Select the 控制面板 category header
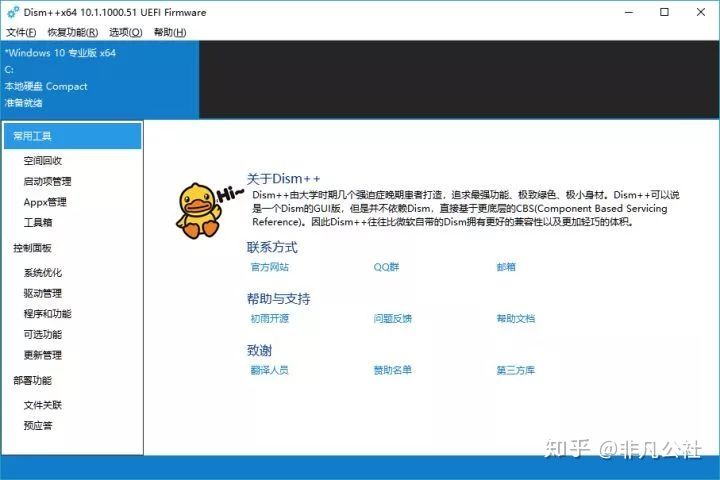 pyautogui.click(x=32, y=248)
